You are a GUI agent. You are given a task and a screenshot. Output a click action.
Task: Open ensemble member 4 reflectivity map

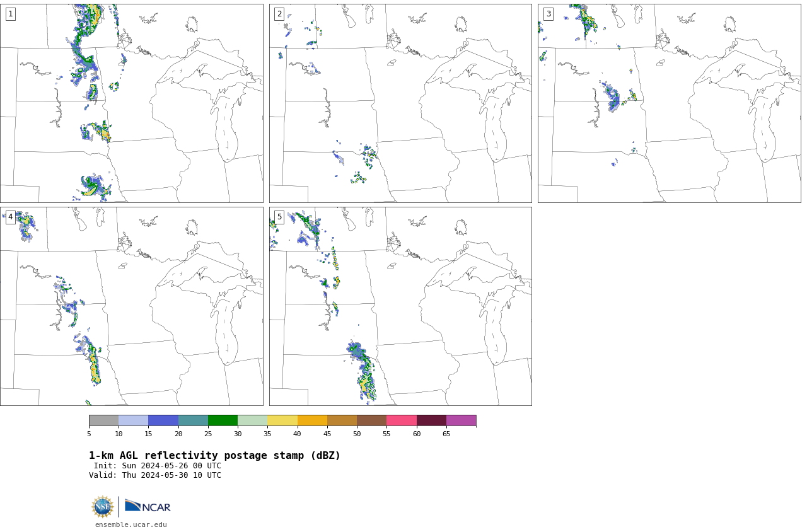131,306
